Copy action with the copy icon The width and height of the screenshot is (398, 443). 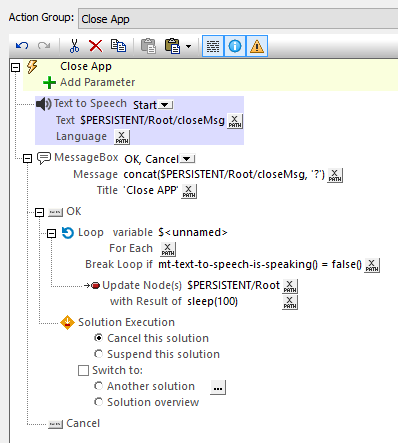118,46
